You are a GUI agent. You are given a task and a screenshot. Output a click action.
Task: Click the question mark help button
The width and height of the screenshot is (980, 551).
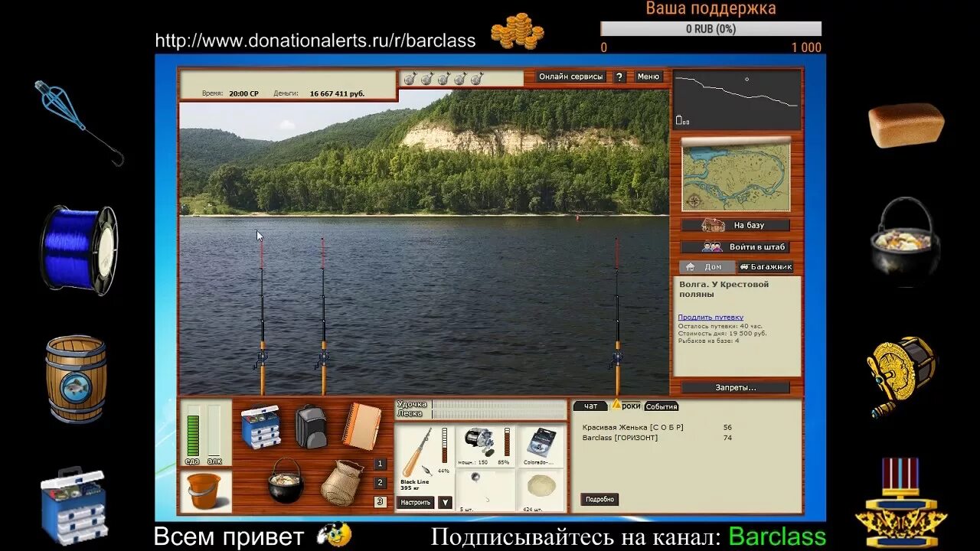(620, 77)
